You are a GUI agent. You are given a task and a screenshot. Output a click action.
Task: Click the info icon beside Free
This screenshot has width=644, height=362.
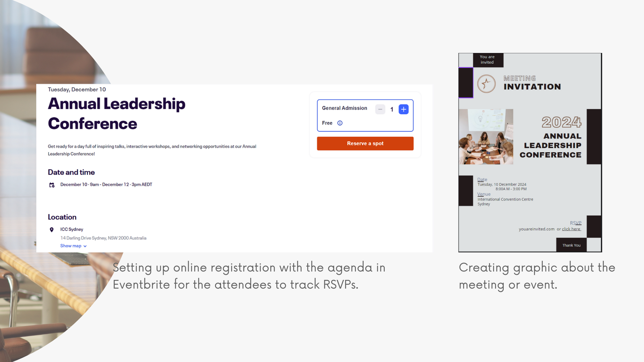[x=340, y=123]
